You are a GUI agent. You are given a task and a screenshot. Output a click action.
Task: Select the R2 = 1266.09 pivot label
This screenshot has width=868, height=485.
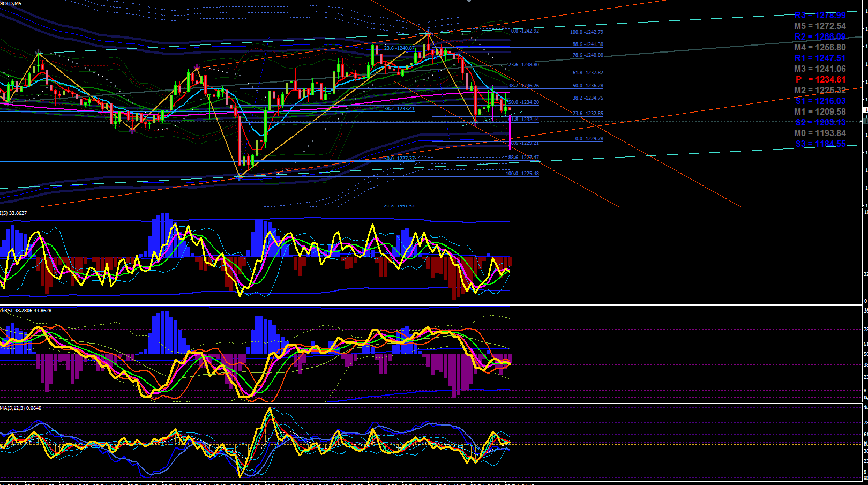820,37
